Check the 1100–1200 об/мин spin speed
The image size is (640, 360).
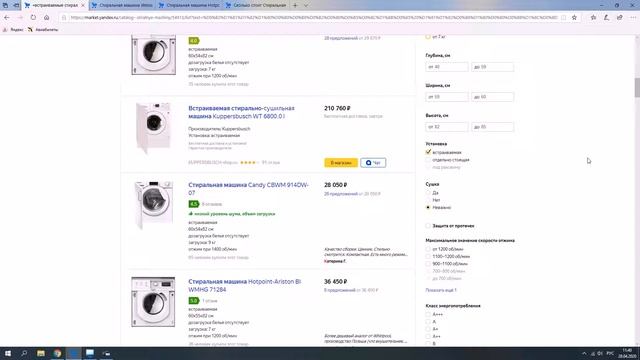pyautogui.click(x=428, y=256)
